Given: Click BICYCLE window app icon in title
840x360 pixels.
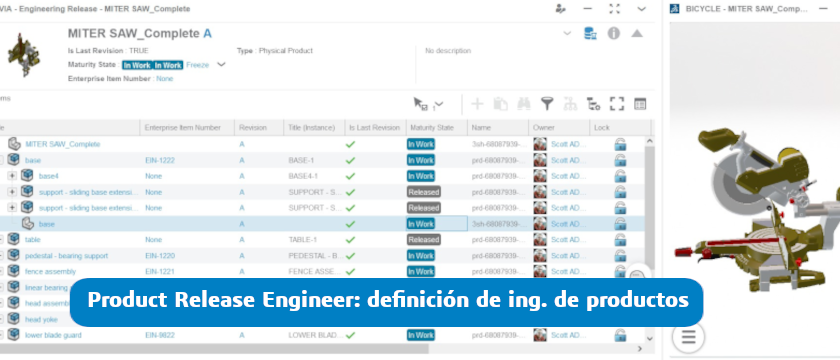Looking at the screenshot, I should (675, 9).
